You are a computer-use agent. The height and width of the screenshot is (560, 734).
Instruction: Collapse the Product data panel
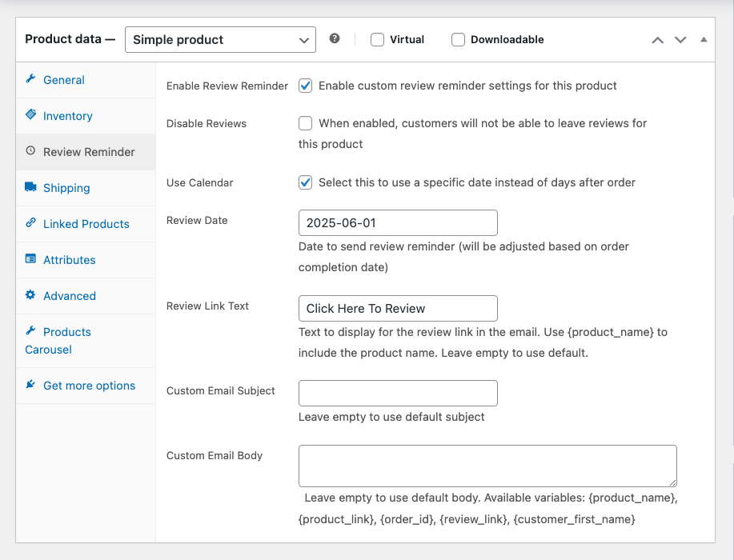pos(704,39)
